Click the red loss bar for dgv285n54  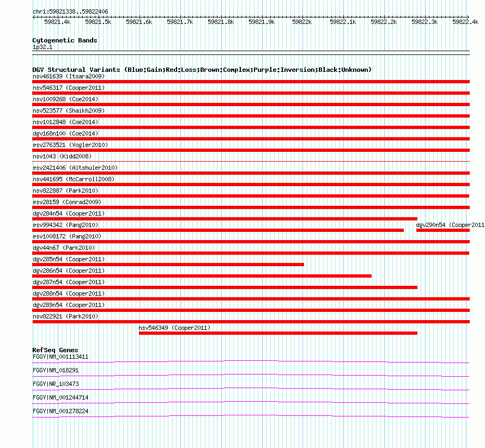click(x=168, y=265)
